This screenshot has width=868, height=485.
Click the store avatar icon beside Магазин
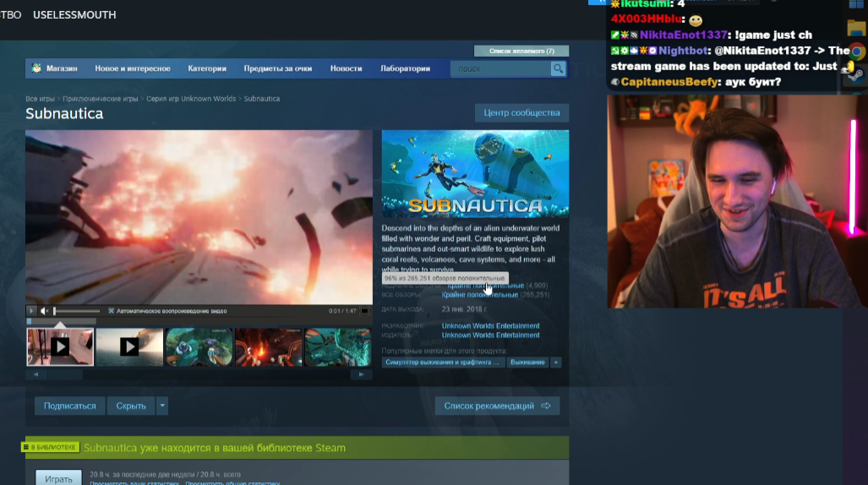coord(36,68)
